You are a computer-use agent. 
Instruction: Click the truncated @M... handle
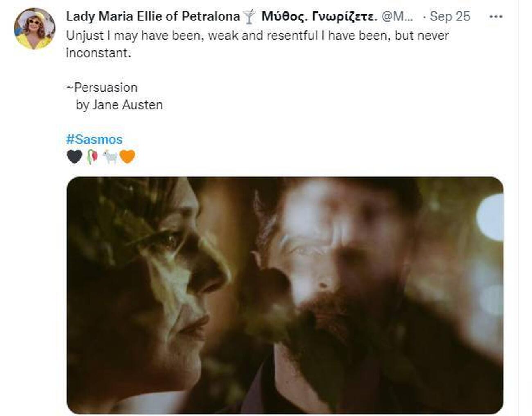click(x=397, y=16)
